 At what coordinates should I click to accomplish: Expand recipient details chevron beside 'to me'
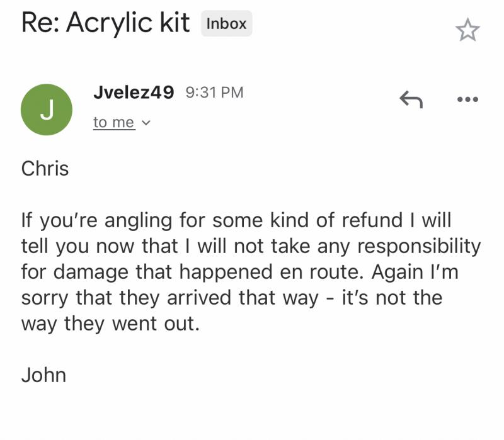click(x=147, y=123)
